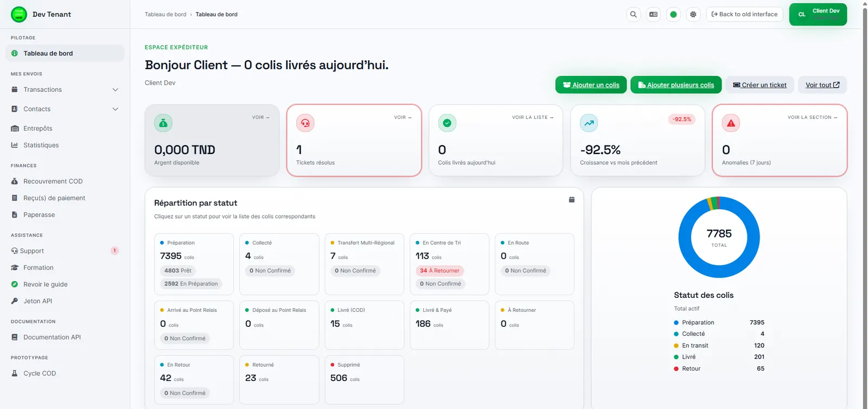Click En transit legend entry
Image resolution: width=868 pixels, height=409 pixels.
pyautogui.click(x=719, y=346)
